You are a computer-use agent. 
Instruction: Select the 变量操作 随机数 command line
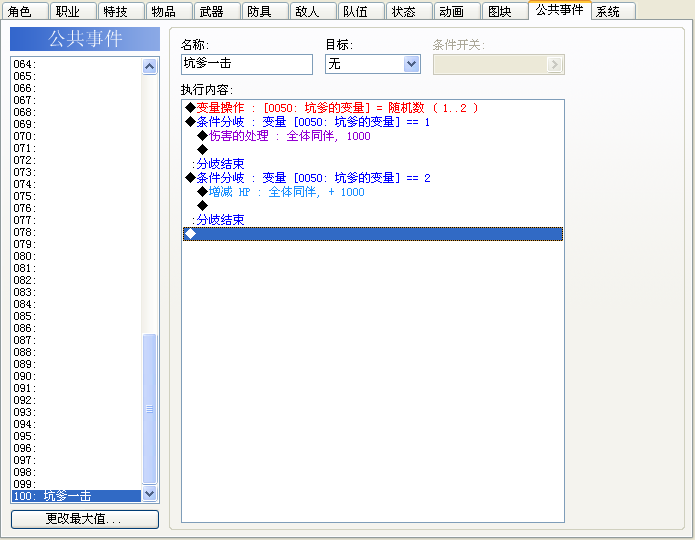(x=373, y=108)
